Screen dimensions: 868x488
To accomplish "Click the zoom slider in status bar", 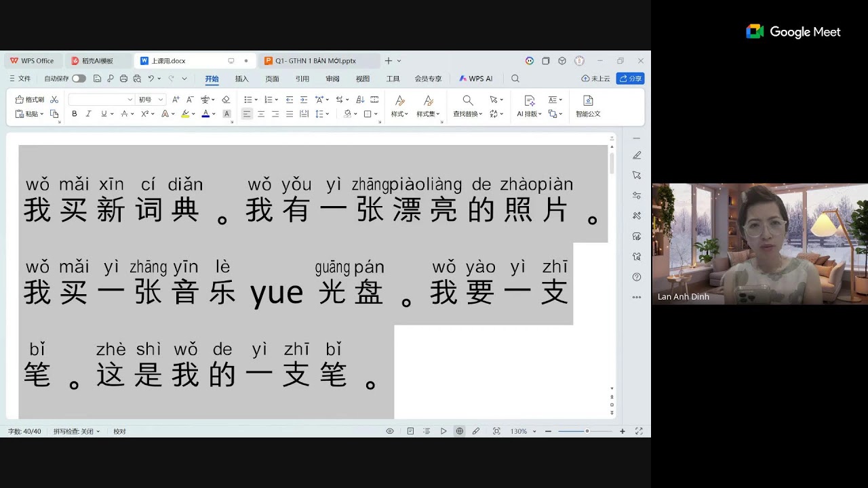I will 585,431.
